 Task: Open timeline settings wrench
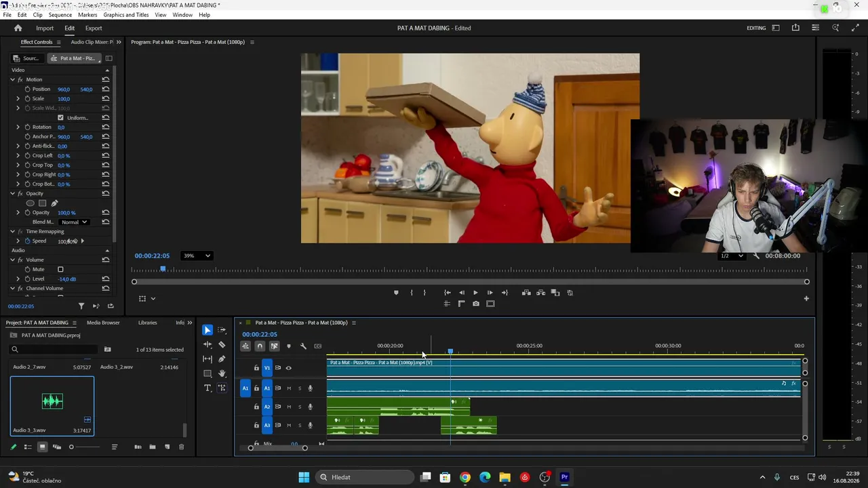pyautogui.click(x=303, y=346)
